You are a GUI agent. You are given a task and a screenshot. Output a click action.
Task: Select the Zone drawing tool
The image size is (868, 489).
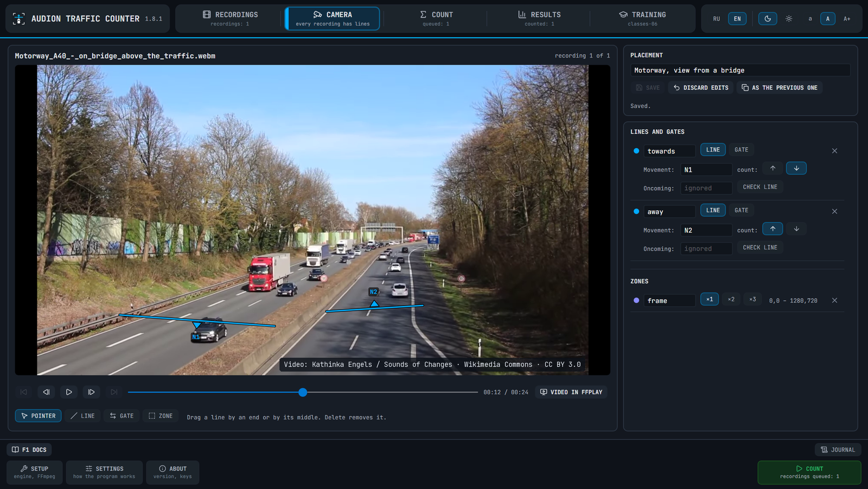[x=161, y=416]
